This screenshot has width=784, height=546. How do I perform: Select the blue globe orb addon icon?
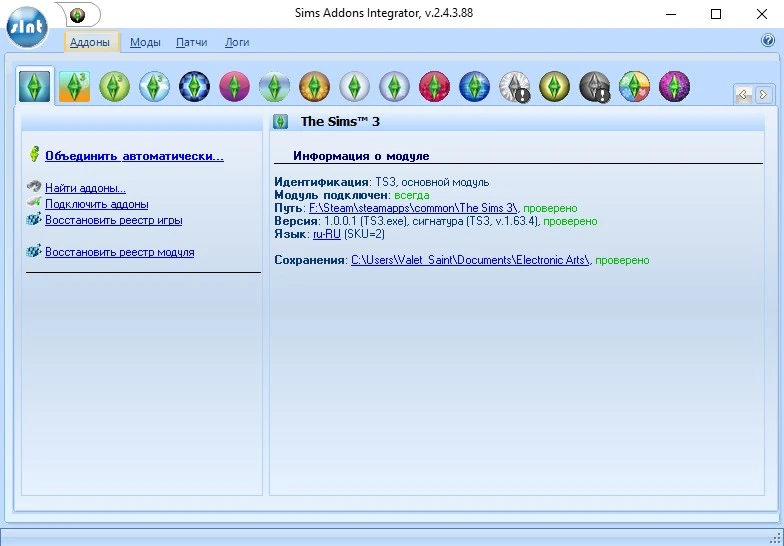[474, 86]
